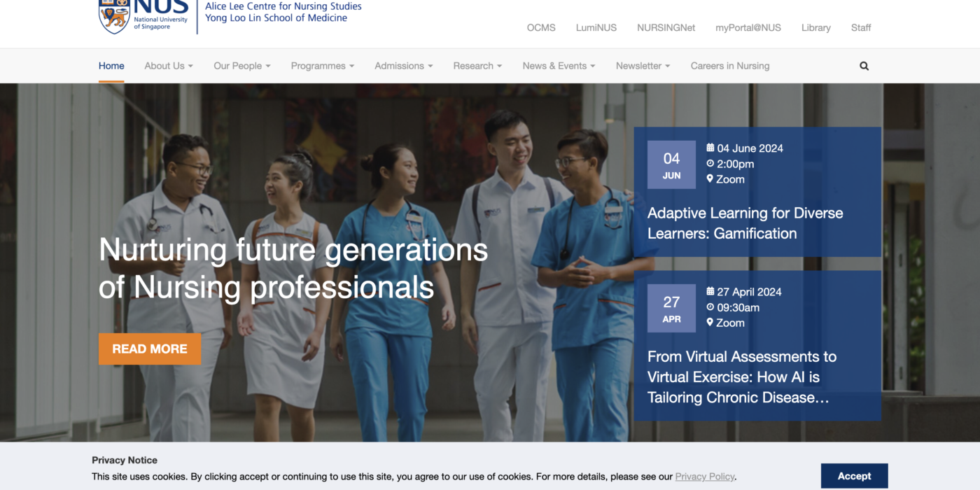Viewport: 980px width, 490px height.
Task: Expand the Our People dropdown
Action: pos(241,66)
